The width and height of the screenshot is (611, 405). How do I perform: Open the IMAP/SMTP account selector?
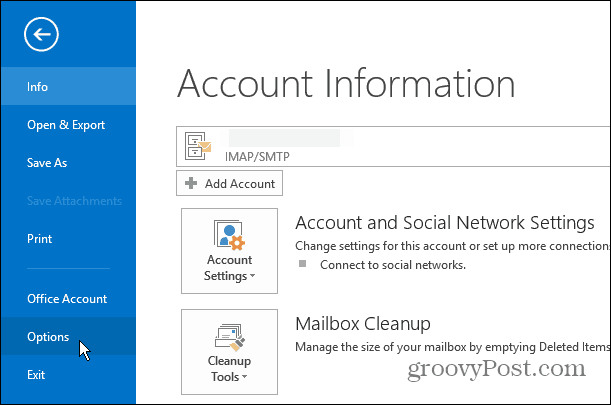(x=393, y=147)
